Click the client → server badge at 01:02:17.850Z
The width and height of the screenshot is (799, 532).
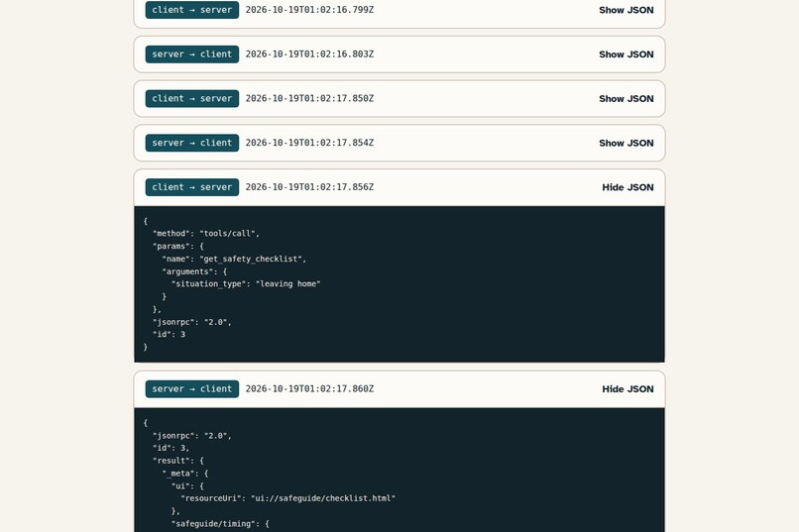192,98
